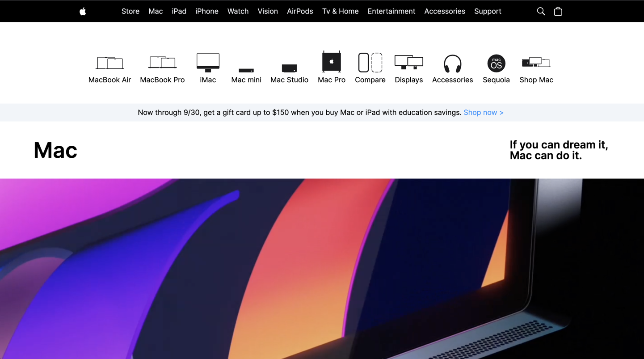This screenshot has width=644, height=359.
Task: Click the Displays text label
Action: tap(409, 80)
